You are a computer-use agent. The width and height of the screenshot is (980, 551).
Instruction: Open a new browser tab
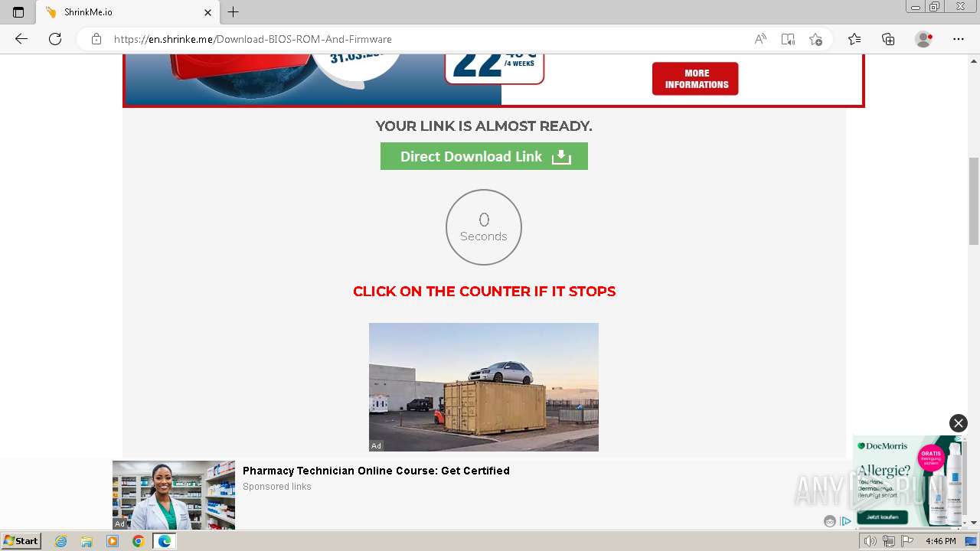(x=234, y=12)
